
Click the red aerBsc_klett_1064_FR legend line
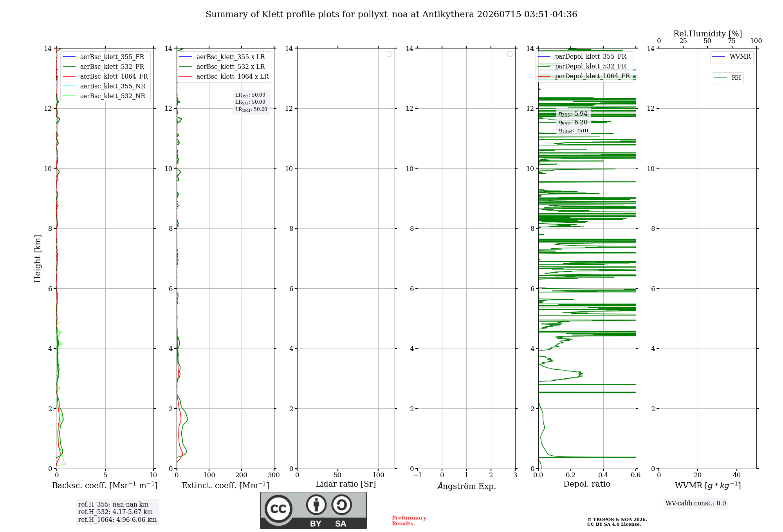pos(69,76)
